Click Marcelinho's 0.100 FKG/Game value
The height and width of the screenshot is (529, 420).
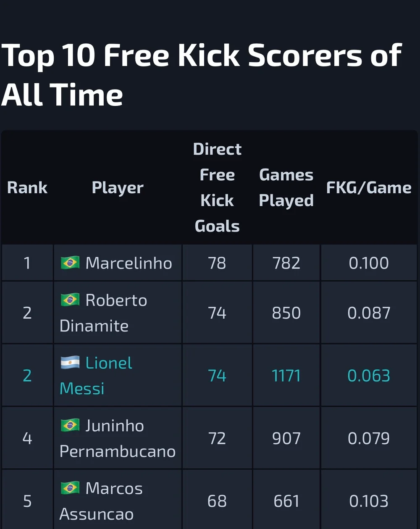[369, 263]
